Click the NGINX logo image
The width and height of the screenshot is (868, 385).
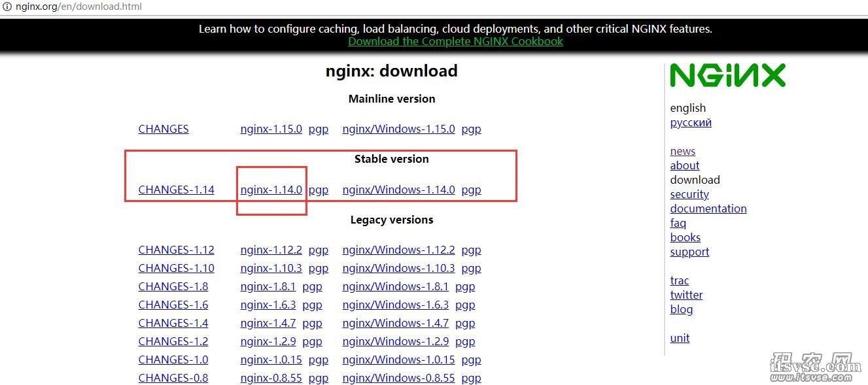coord(727,76)
